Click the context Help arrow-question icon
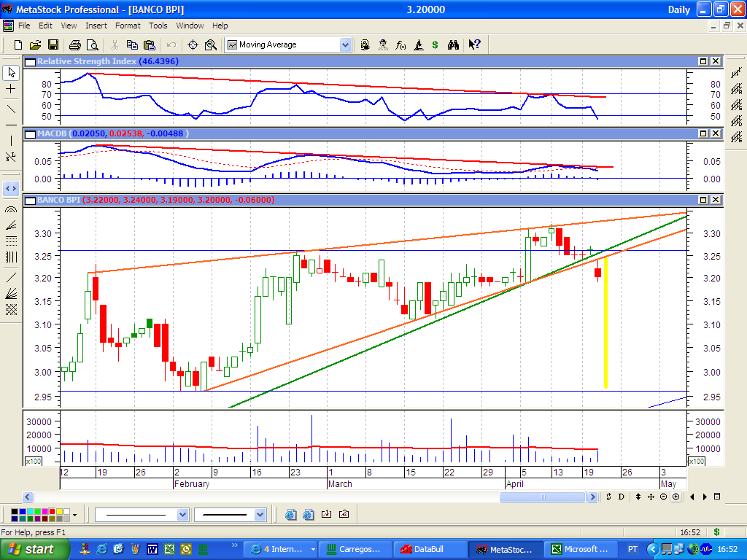This screenshot has width=747, height=560. [x=474, y=44]
